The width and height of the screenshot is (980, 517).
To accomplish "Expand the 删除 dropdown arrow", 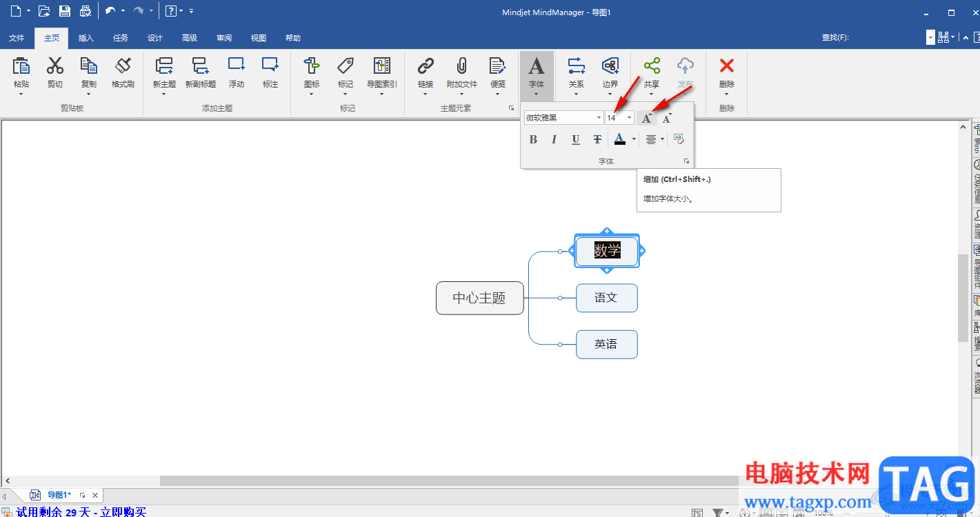I will [x=727, y=94].
